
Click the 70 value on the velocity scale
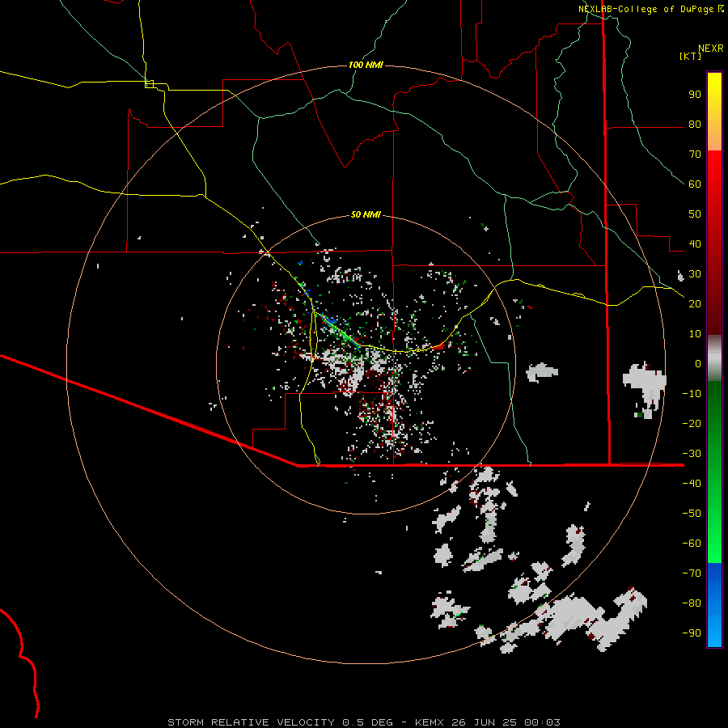point(695,154)
